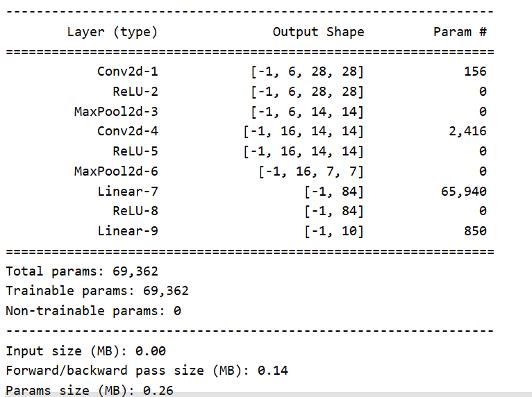Click the Param # column header
Viewport: 532px width, 397px height.
click(460, 32)
